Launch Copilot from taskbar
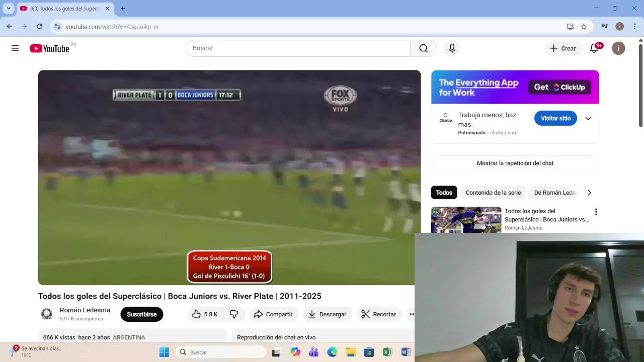 [x=295, y=352]
